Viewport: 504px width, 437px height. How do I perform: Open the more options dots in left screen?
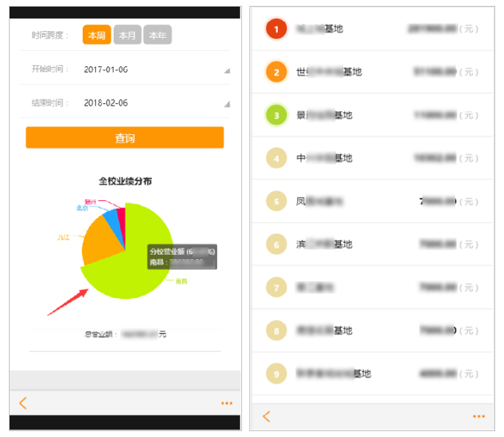coord(227,403)
